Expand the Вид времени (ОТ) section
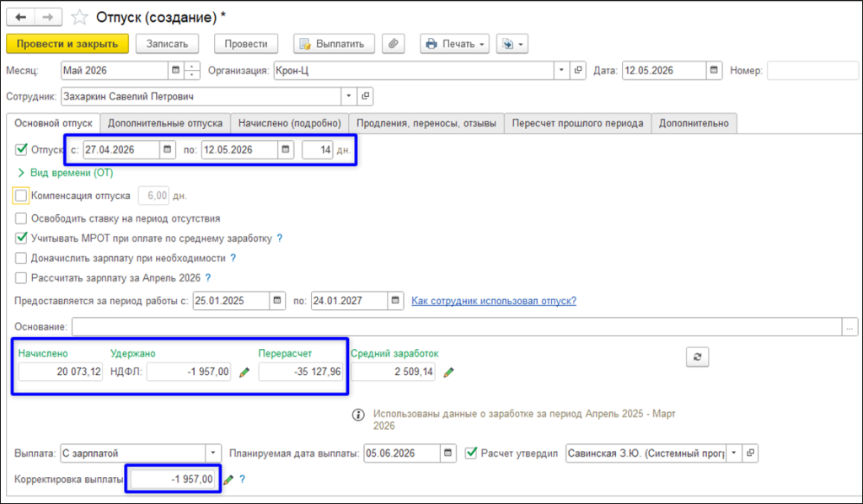This screenshot has height=504, width=863. tap(66, 173)
